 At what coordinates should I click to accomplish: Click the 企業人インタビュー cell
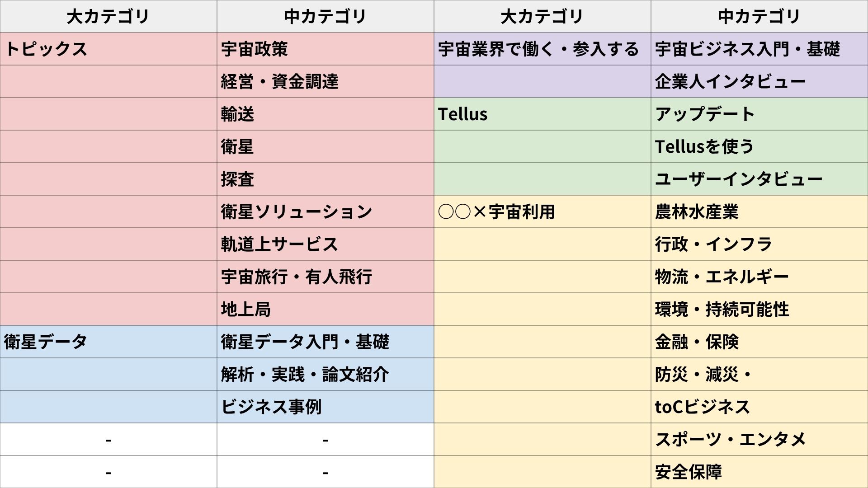point(759,81)
